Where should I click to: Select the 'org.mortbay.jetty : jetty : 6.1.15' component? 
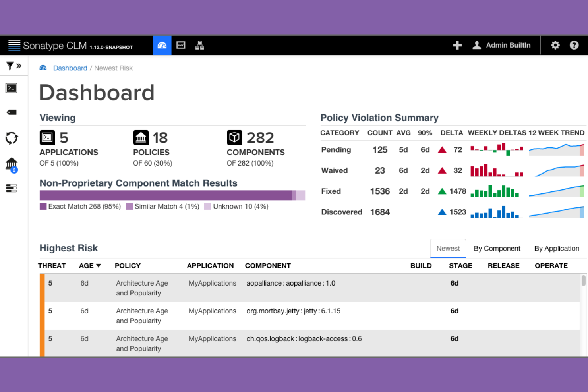(294, 311)
